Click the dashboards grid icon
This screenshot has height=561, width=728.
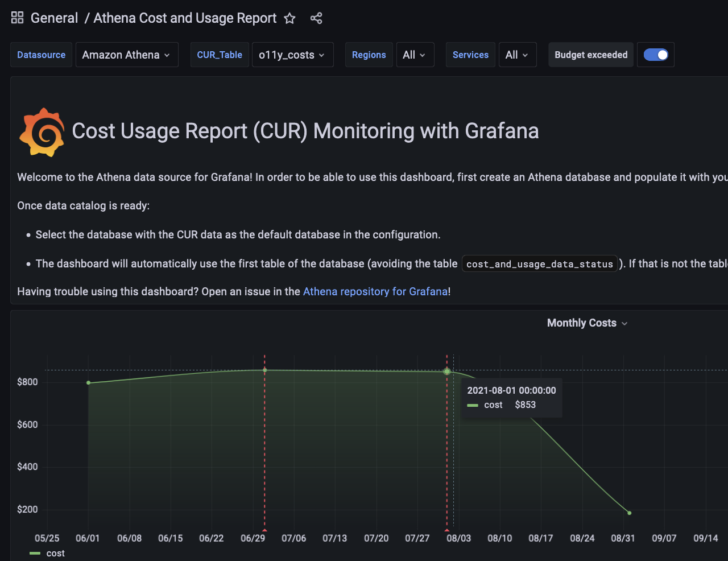[x=18, y=18]
